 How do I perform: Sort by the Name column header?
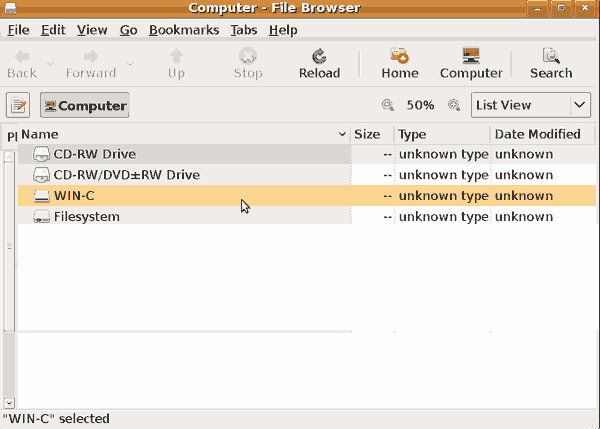(184, 134)
